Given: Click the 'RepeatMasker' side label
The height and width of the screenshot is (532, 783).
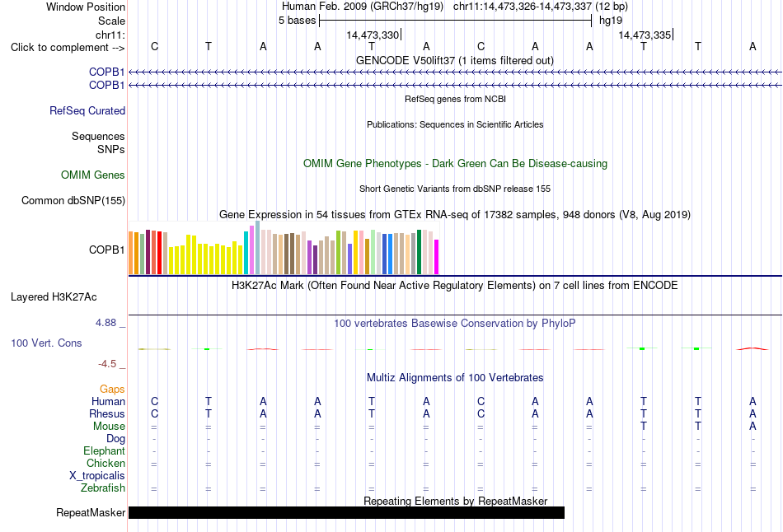Looking at the screenshot, I should click(91, 512).
